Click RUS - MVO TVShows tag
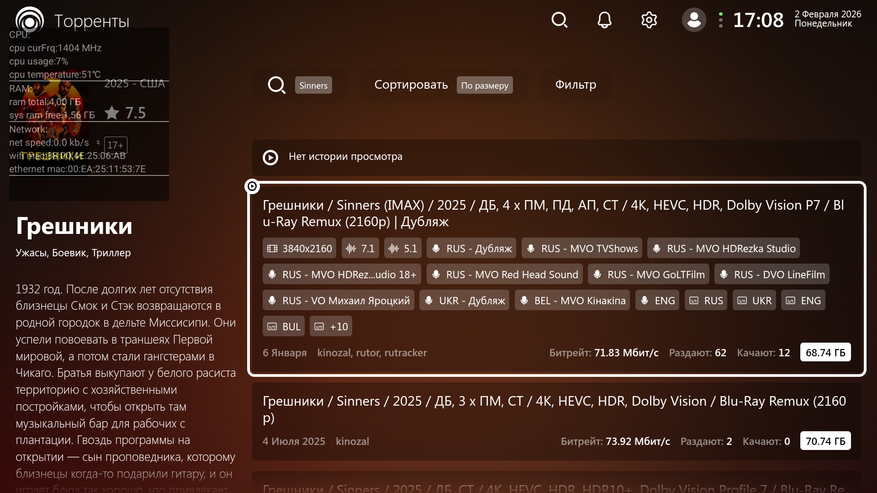This screenshot has height=493, width=877. [x=582, y=248]
